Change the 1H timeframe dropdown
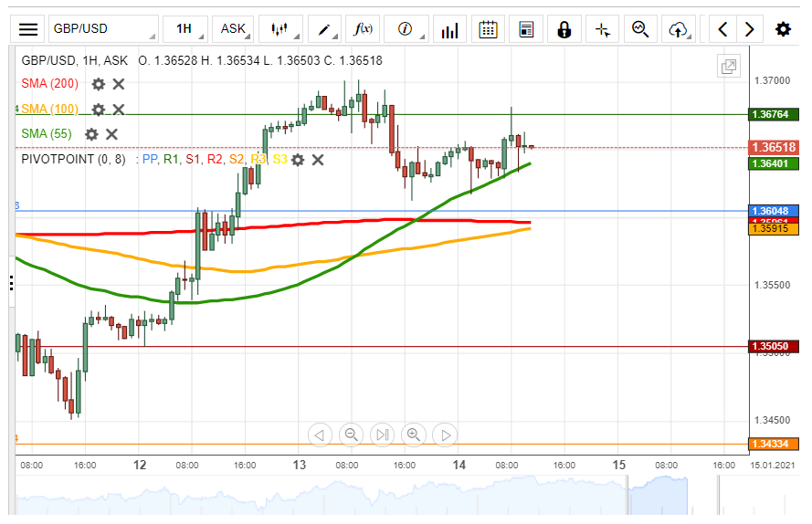The image size is (812, 524). click(x=185, y=29)
